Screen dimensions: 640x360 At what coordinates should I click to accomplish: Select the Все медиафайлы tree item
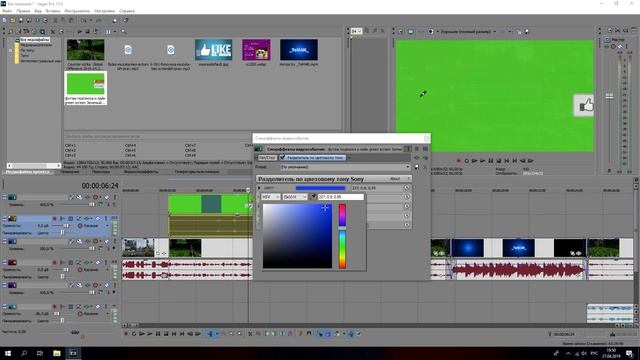[35, 40]
